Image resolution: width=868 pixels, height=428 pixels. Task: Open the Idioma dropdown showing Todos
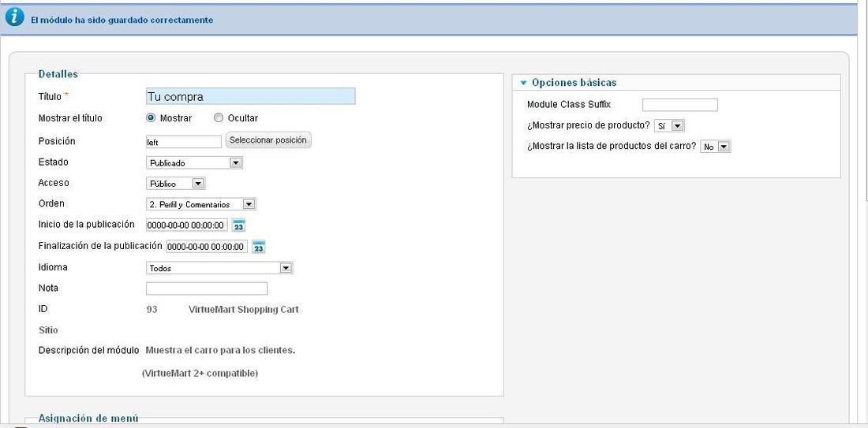[219, 268]
